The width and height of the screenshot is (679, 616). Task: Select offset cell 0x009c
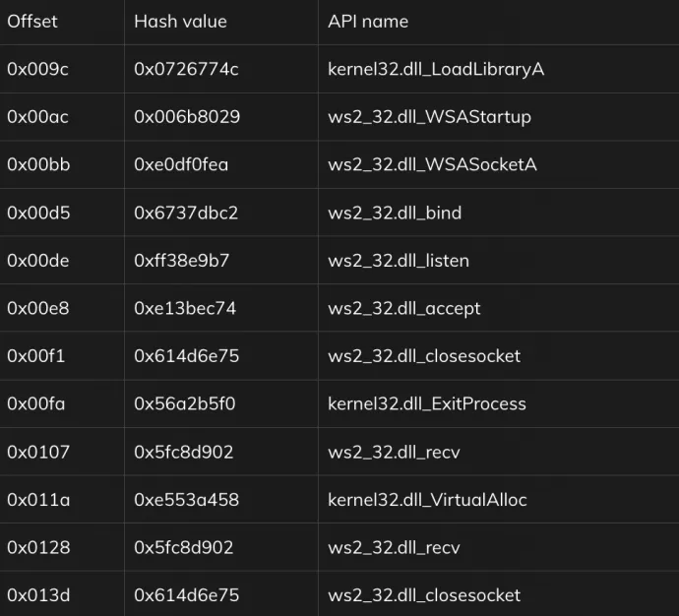click(38, 69)
